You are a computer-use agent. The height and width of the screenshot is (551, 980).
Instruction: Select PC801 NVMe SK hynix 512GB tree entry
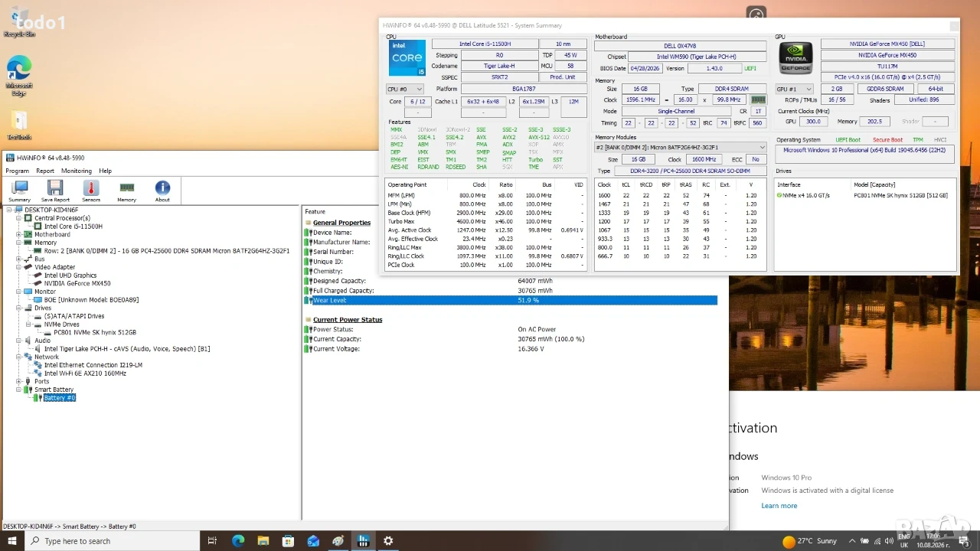(x=95, y=333)
